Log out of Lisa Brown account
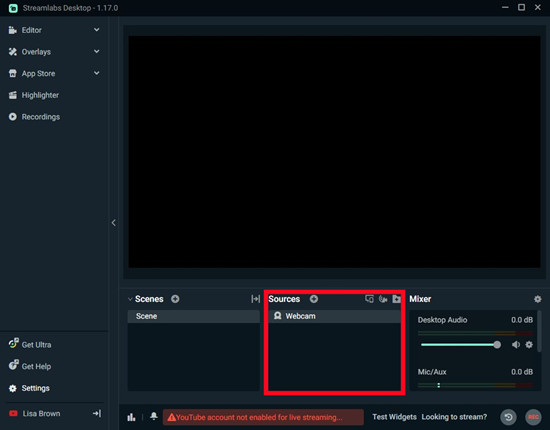This screenshot has height=430, width=550. (x=97, y=414)
